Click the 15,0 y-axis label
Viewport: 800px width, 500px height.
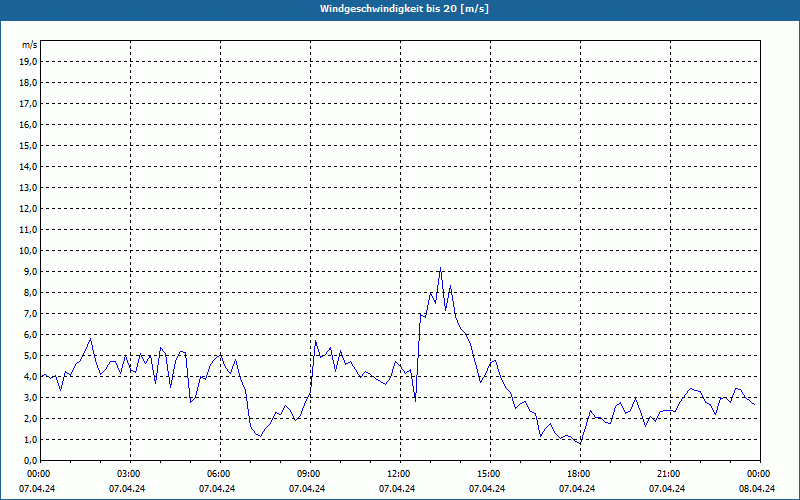(28, 145)
